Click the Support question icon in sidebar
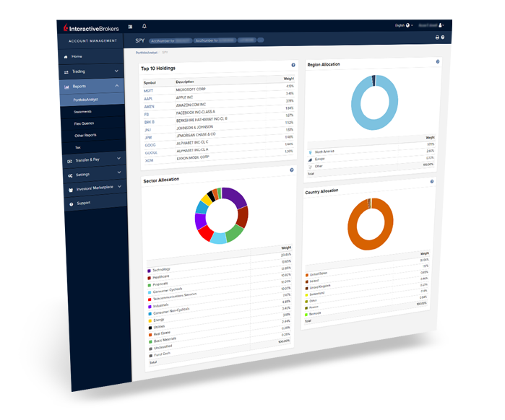 click(x=72, y=204)
